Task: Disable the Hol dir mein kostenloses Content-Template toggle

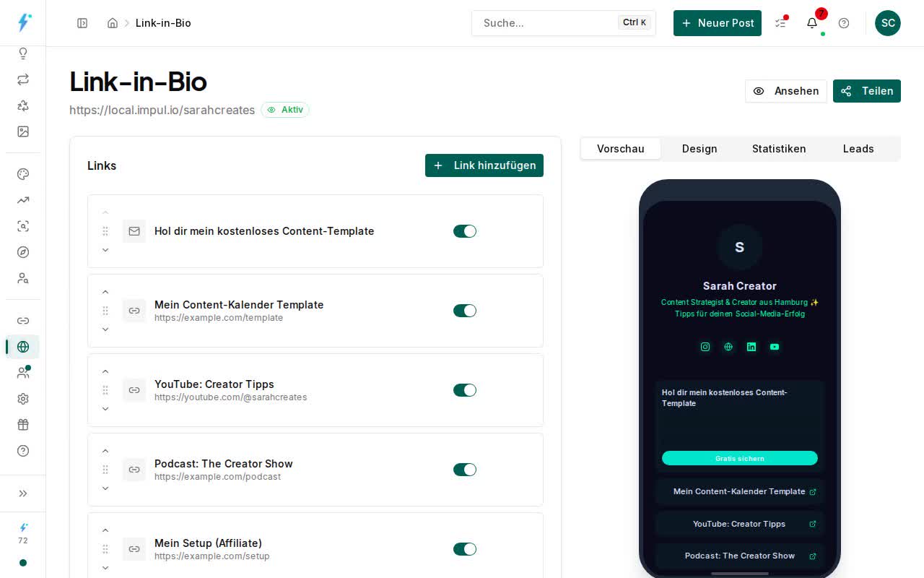Action: coord(465,231)
